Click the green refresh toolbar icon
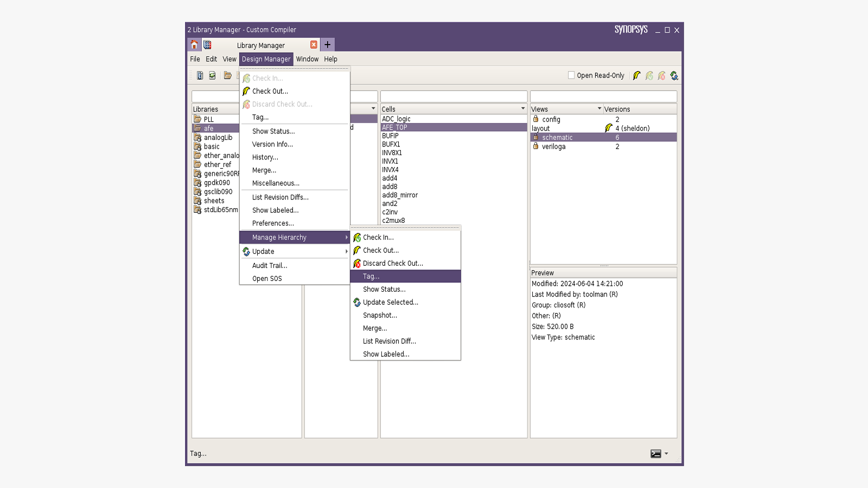868x488 pixels. click(x=212, y=75)
